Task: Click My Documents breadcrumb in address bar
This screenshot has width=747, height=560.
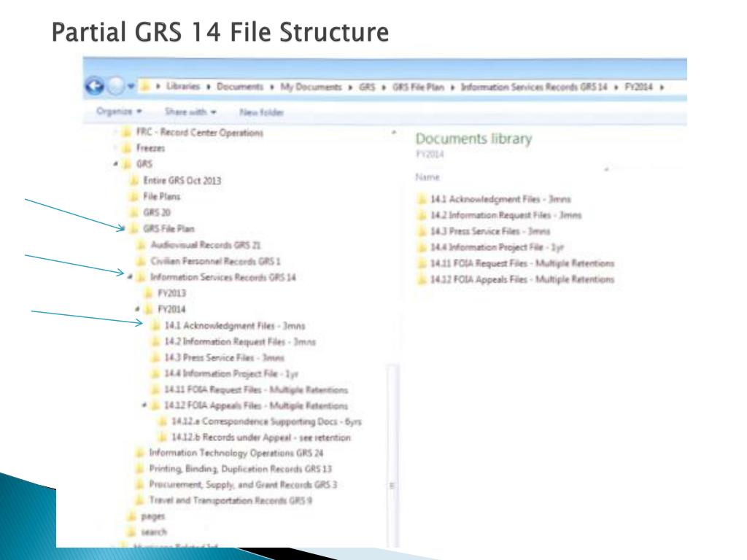Action: tap(311, 87)
